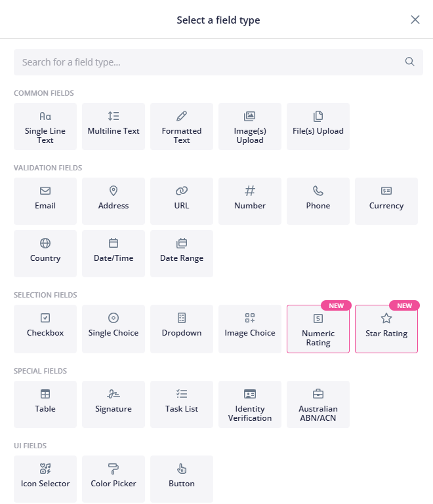The height and width of the screenshot is (504, 433).
Task: Add a Signature field
Action: pyautogui.click(x=113, y=404)
